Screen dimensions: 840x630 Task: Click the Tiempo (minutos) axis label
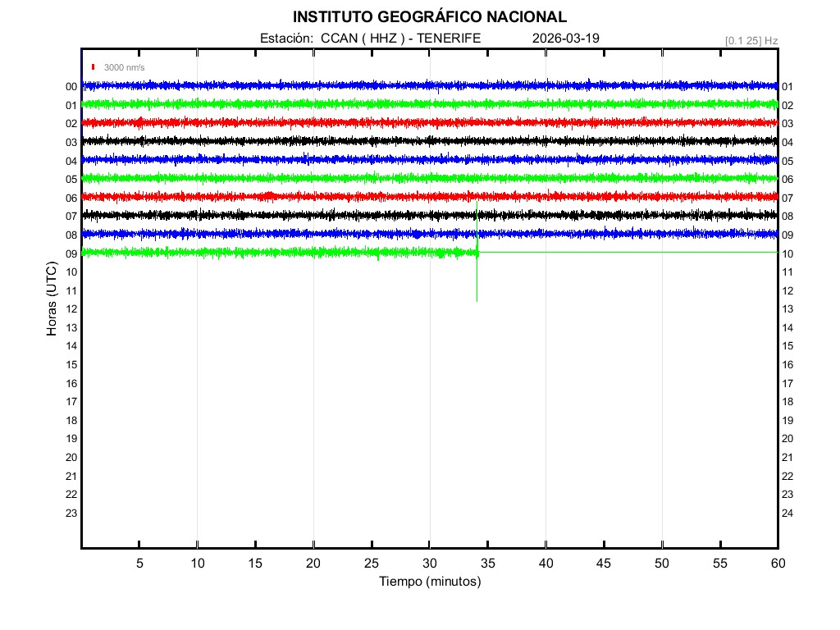429,582
